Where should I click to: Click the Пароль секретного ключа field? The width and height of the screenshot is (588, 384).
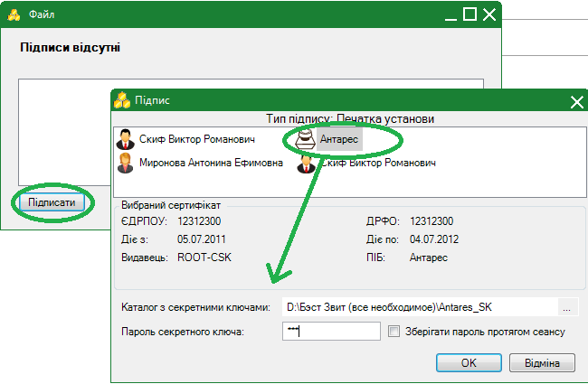[330, 332]
